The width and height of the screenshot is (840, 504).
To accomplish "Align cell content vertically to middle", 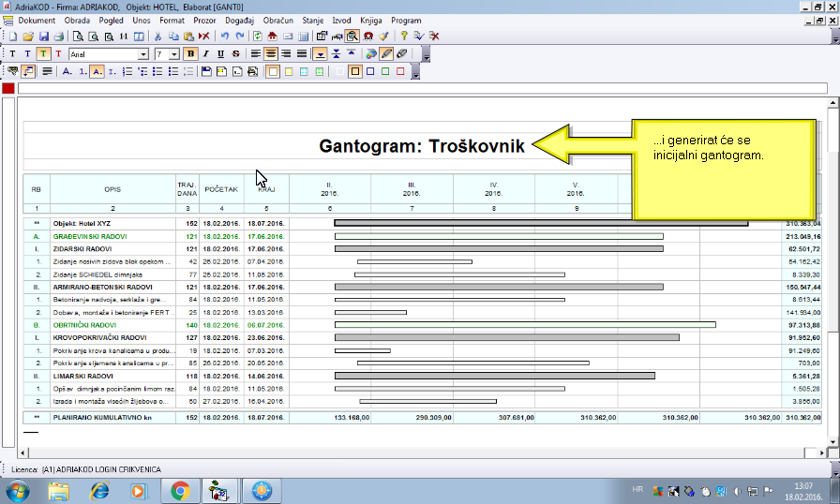I will 336,54.
